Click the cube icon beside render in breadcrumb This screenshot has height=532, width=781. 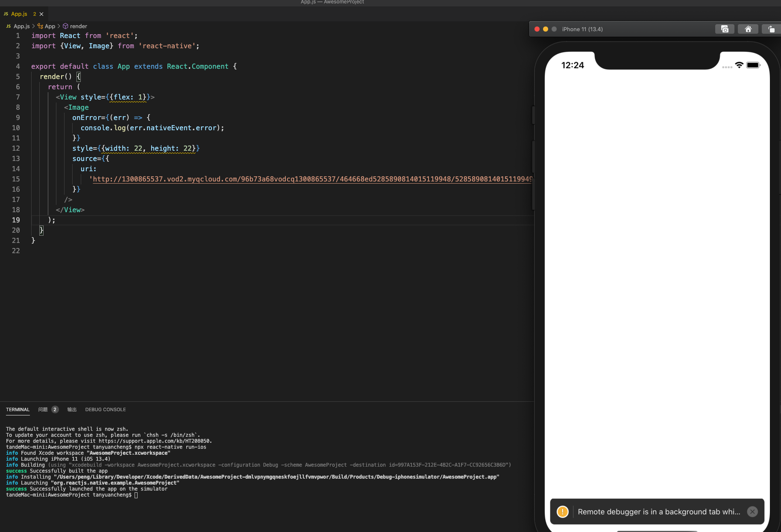tap(65, 26)
